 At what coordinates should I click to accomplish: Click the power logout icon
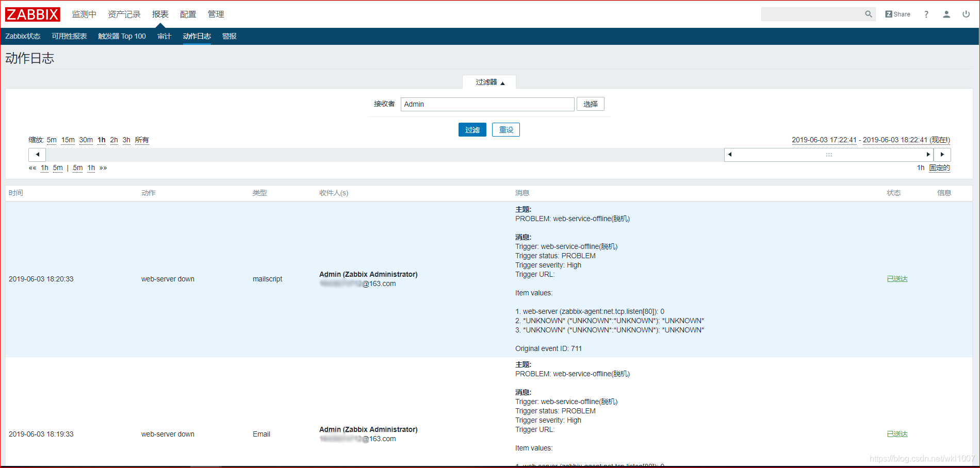[966, 14]
